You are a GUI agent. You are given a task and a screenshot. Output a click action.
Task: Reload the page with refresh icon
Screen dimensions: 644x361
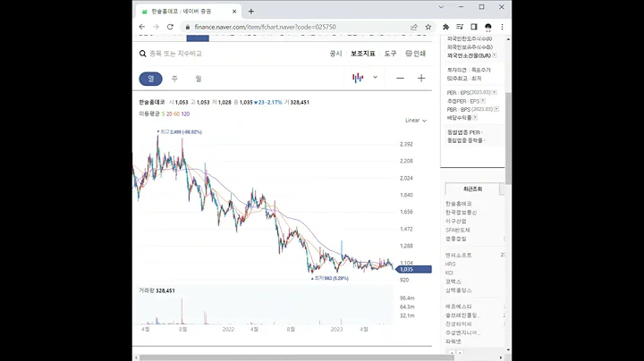pyautogui.click(x=170, y=27)
